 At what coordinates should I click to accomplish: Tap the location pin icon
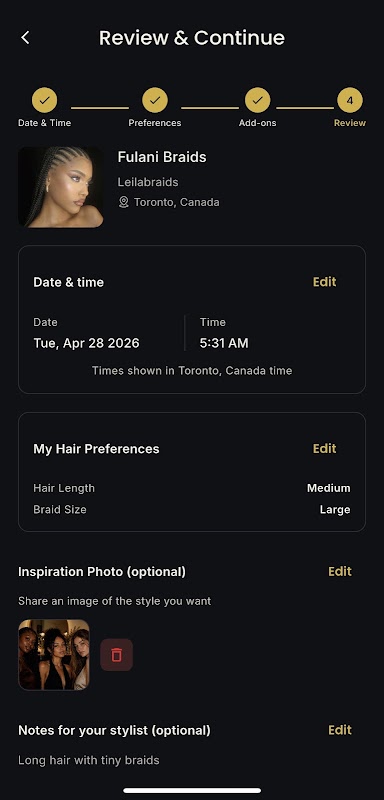click(123, 202)
